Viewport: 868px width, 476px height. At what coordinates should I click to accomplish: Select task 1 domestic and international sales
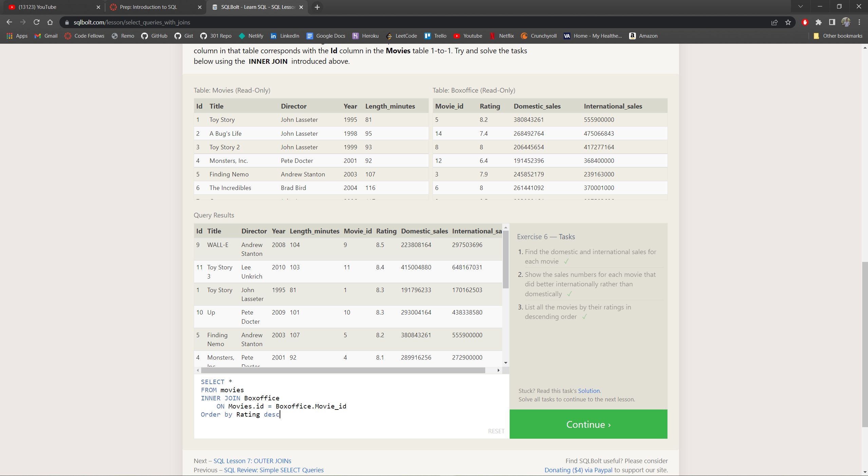click(590, 256)
